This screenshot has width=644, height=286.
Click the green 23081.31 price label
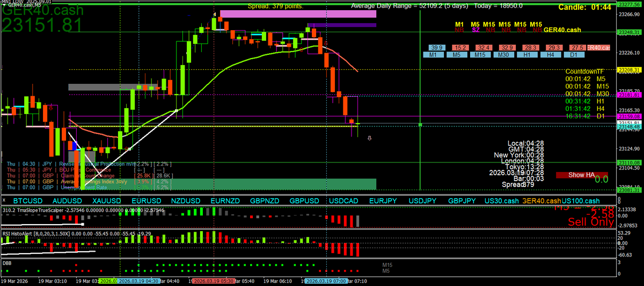(x=628, y=190)
